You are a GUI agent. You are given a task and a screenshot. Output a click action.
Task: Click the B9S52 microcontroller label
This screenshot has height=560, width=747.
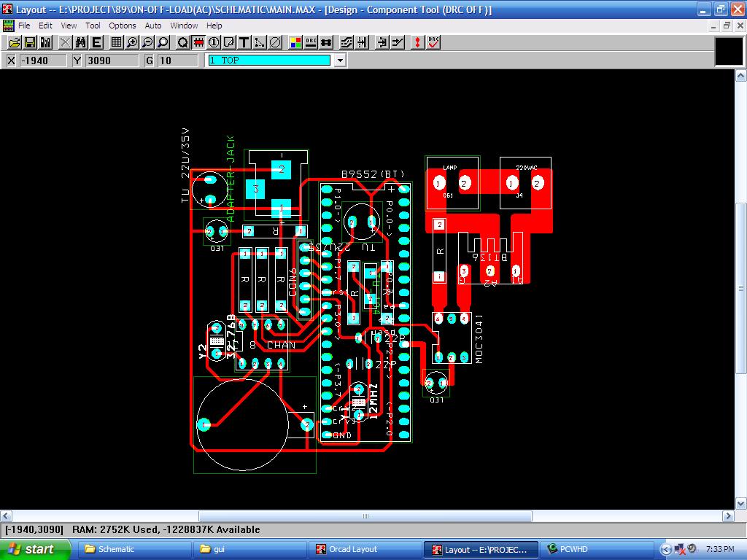pos(373,175)
